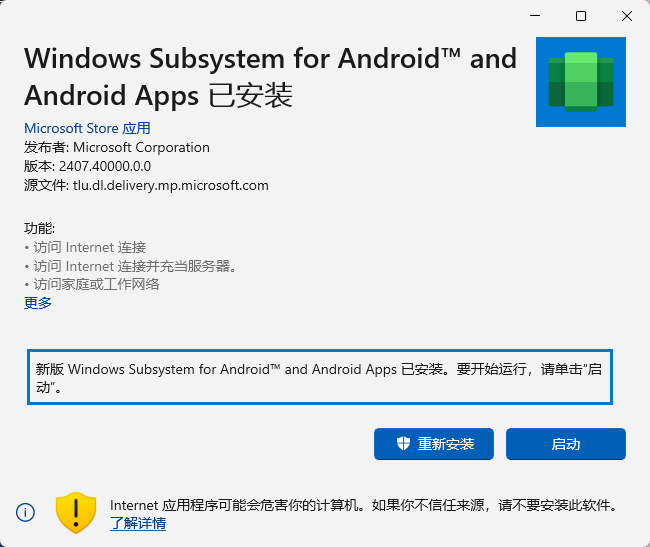The image size is (650, 547).
Task: Click the 发布者: Microsoft Corporation text
Action: [117, 147]
